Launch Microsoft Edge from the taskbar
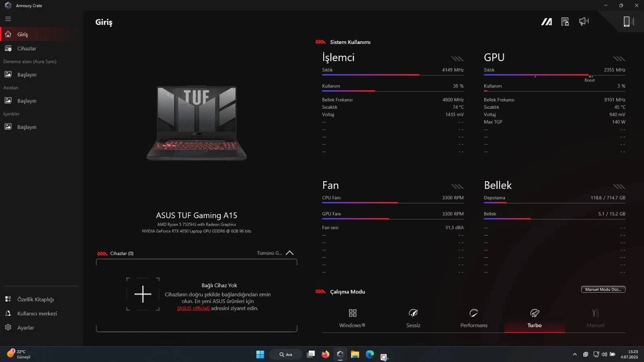644x362 pixels. coord(370,354)
